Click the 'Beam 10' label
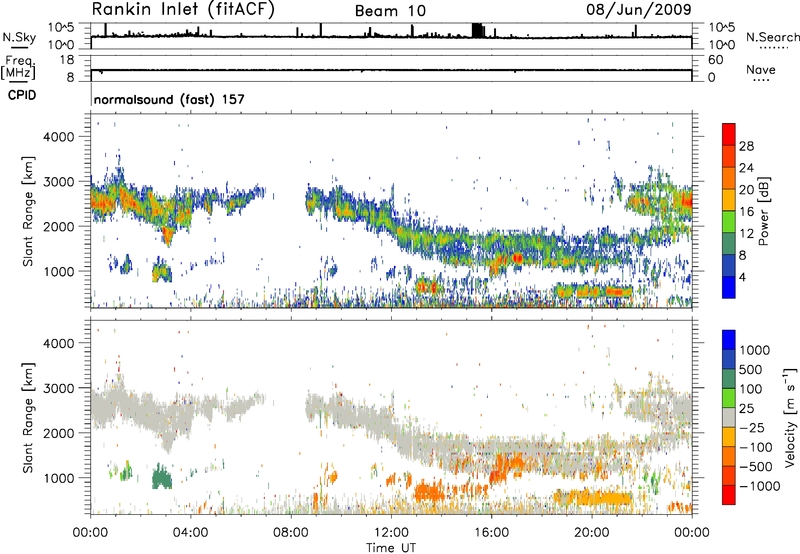 click(x=390, y=11)
